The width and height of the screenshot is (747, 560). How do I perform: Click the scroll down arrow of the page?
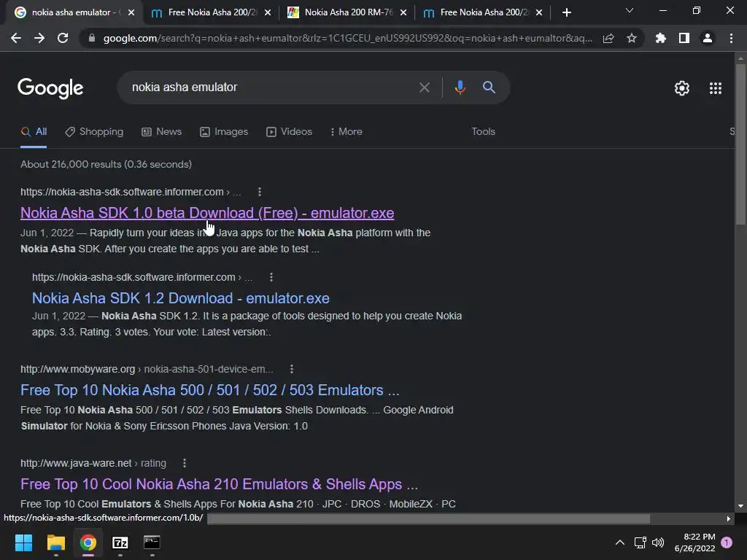pos(740,506)
